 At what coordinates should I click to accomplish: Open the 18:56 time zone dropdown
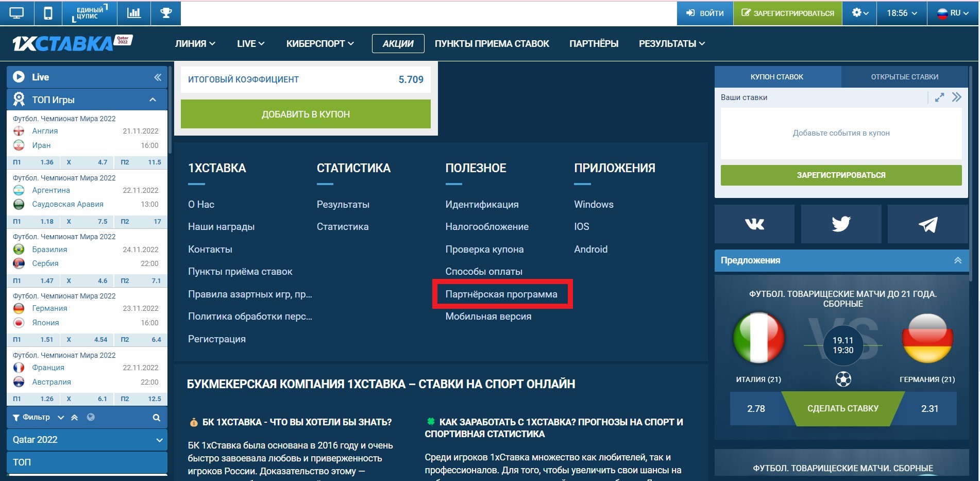pyautogui.click(x=902, y=13)
